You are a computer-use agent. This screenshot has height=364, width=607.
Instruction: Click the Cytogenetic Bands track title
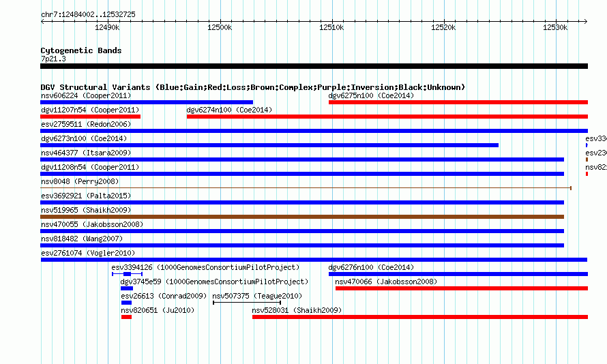point(81,50)
